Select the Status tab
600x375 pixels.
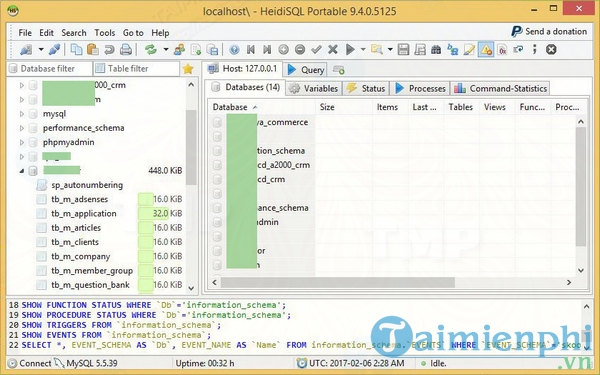366,88
